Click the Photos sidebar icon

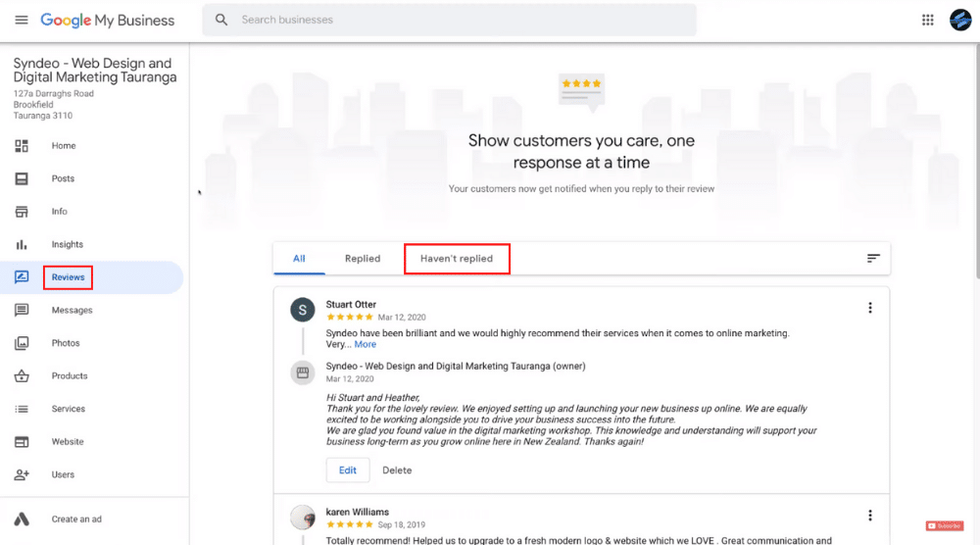(22, 343)
